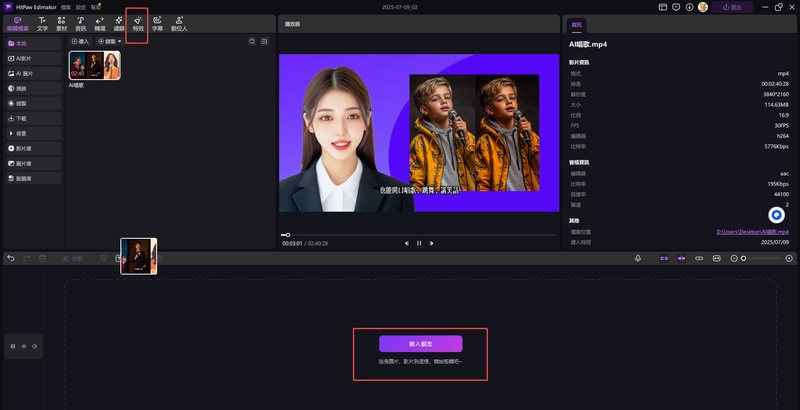
Task: Open the file path link D:\Users\Desktop\AI唱歌.mp4
Action: pos(753,232)
